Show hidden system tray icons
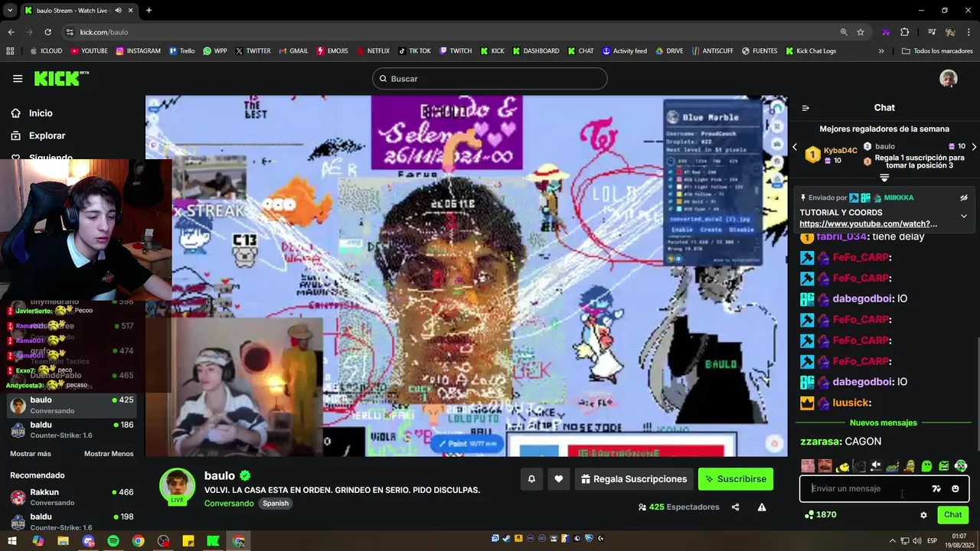980x551 pixels. click(892, 541)
